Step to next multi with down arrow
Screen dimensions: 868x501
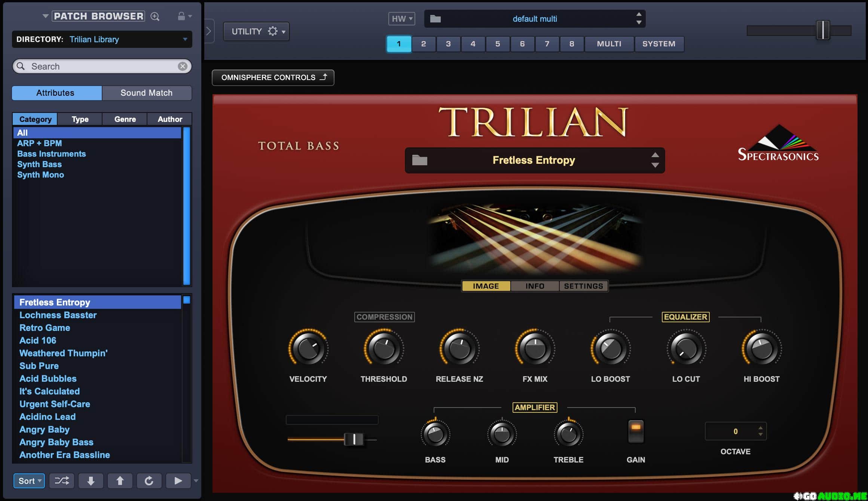pos(639,22)
